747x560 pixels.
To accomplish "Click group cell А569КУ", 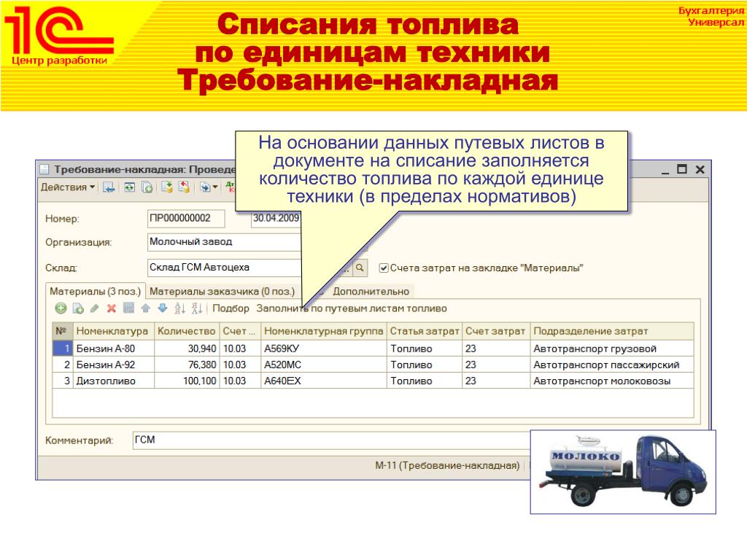I will 323,349.
